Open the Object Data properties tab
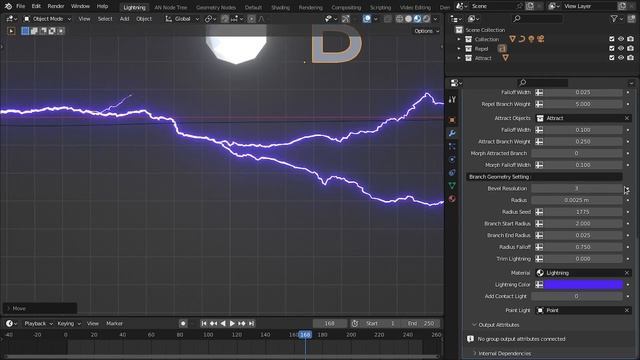Image resolution: width=640 pixels, height=360 pixels. (x=452, y=185)
